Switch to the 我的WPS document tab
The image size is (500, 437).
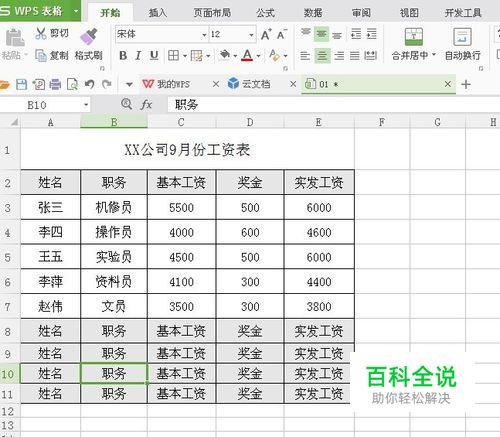(x=173, y=84)
